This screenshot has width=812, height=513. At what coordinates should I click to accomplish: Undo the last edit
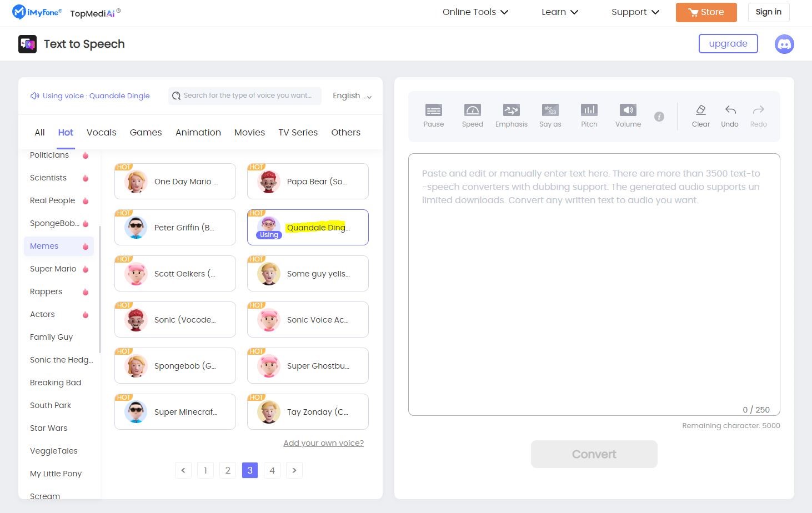click(x=730, y=110)
